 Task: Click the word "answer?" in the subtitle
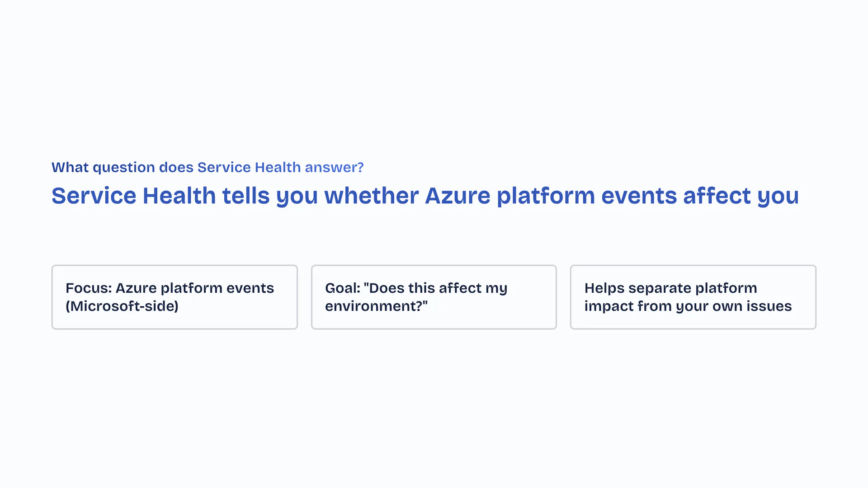(334, 167)
